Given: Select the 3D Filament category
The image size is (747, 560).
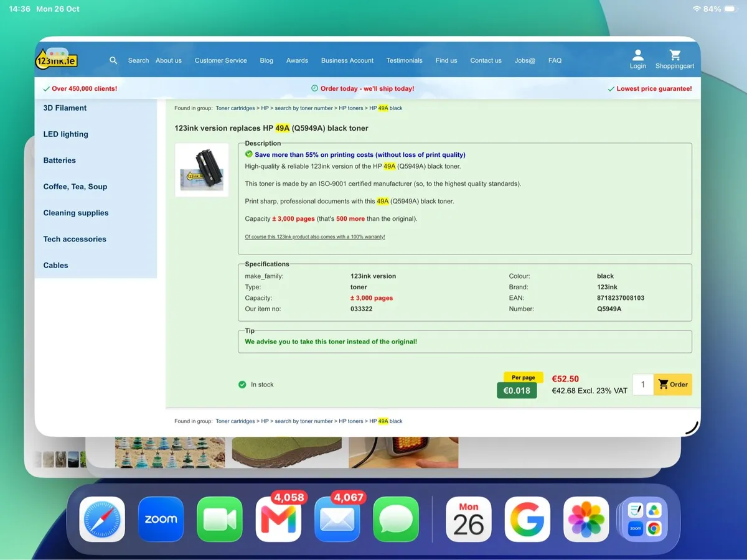Looking at the screenshot, I should (x=65, y=108).
